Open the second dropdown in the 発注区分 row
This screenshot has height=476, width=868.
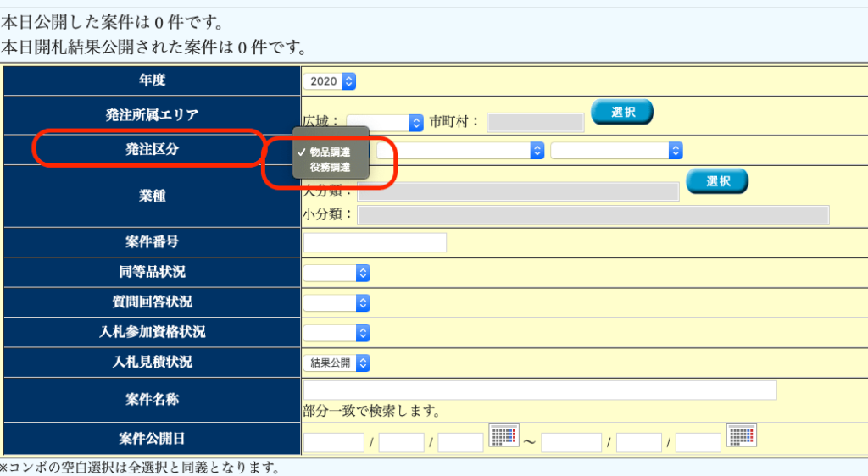click(460, 150)
